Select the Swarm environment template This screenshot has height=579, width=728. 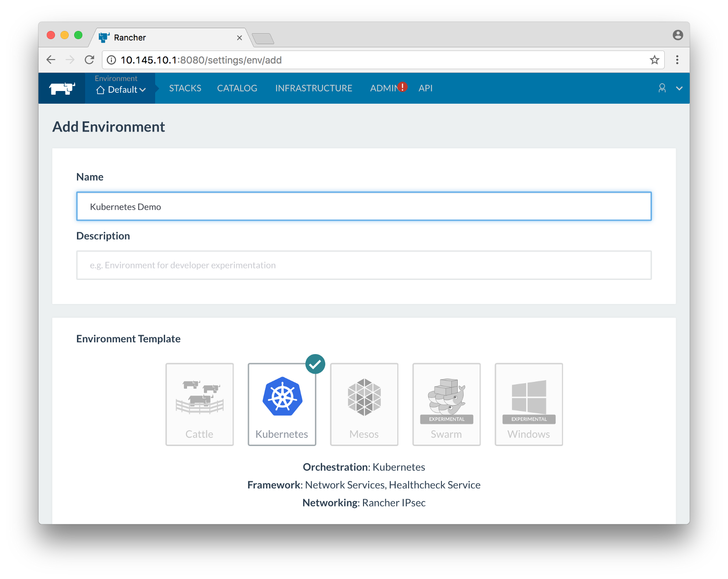pos(447,404)
